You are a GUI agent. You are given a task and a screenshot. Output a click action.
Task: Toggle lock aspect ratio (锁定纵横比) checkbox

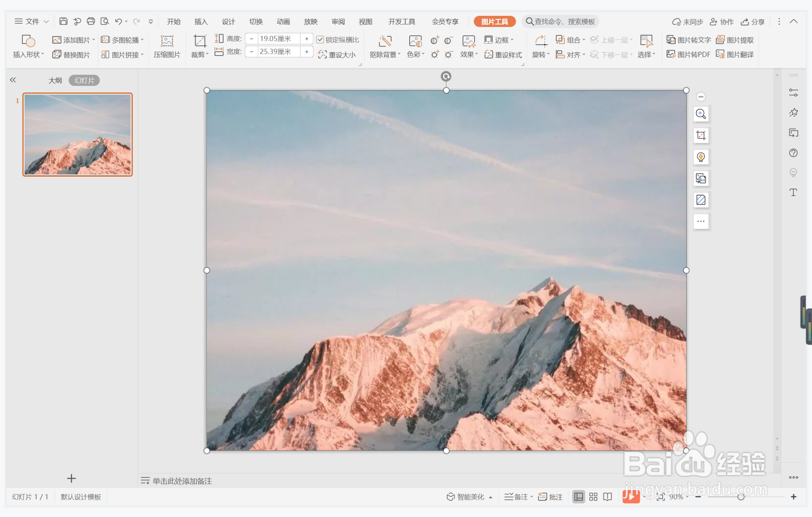[x=320, y=40]
